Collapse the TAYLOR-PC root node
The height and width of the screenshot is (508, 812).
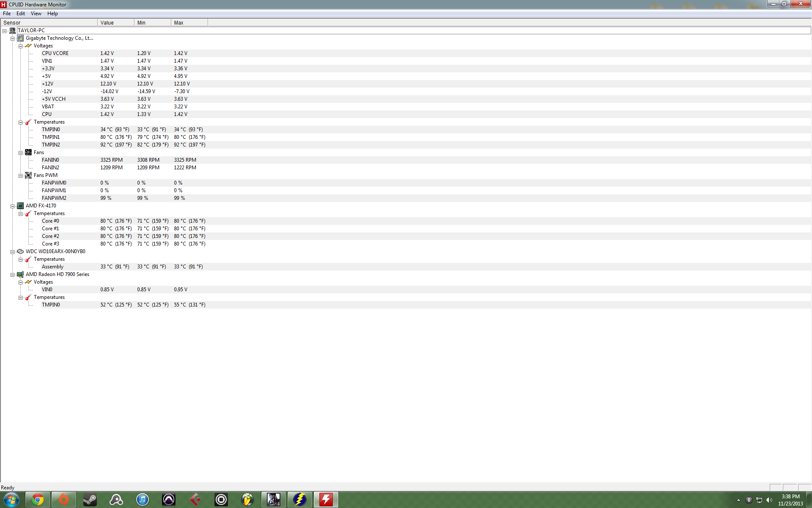pos(5,31)
